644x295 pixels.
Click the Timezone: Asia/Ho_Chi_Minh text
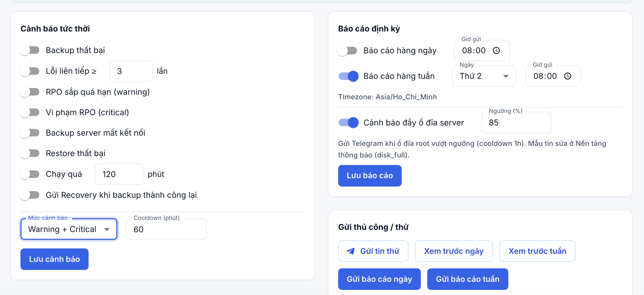(x=387, y=97)
